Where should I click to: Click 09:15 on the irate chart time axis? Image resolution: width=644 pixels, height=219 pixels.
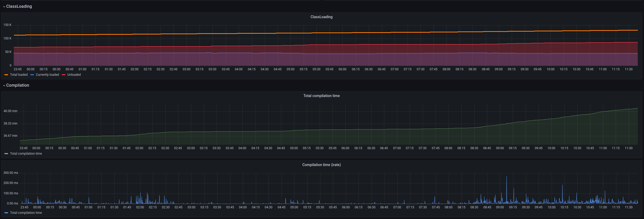[x=513, y=207]
